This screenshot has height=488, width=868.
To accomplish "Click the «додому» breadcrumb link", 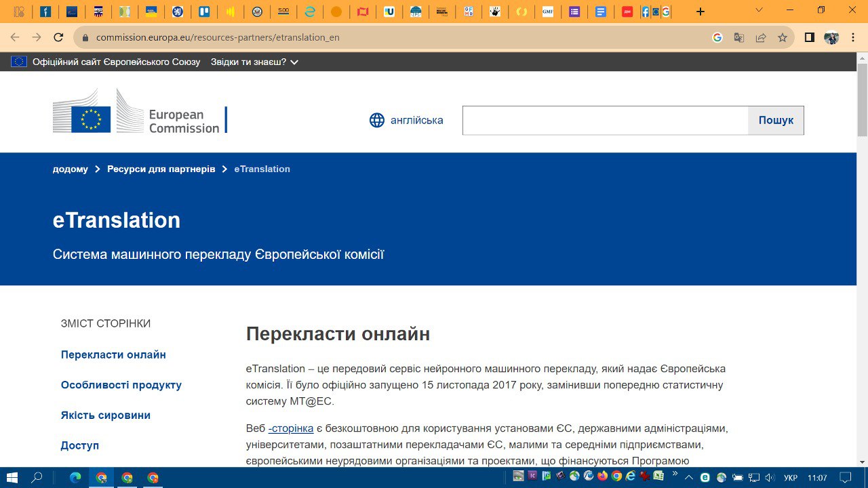I will pyautogui.click(x=71, y=169).
